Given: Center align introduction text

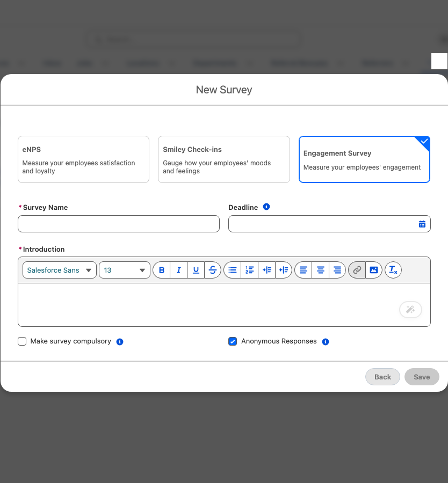Looking at the screenshot, I should tap(320, 270).
